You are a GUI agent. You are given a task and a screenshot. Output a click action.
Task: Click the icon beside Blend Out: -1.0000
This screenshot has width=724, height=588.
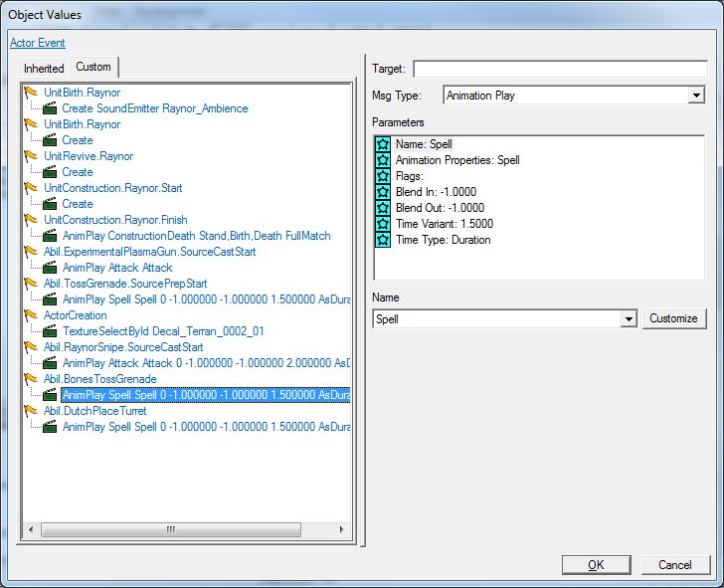(383, 208)
